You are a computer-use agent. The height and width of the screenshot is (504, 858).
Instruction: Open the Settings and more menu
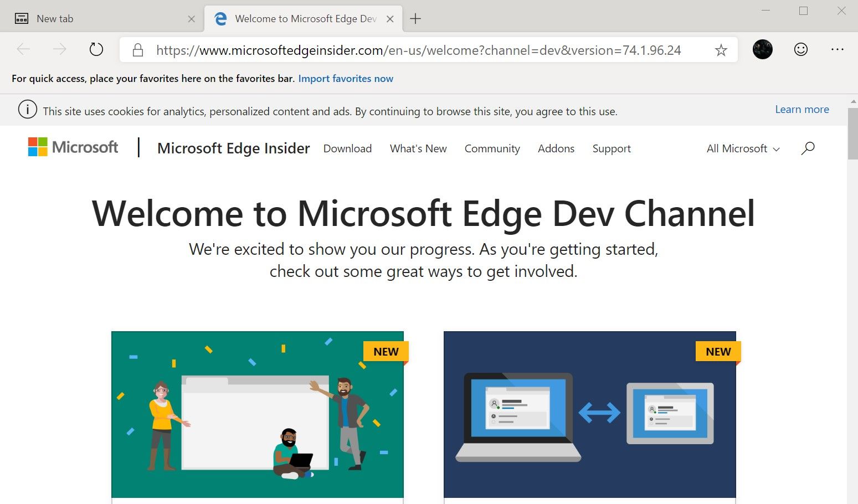click(838, 50)
